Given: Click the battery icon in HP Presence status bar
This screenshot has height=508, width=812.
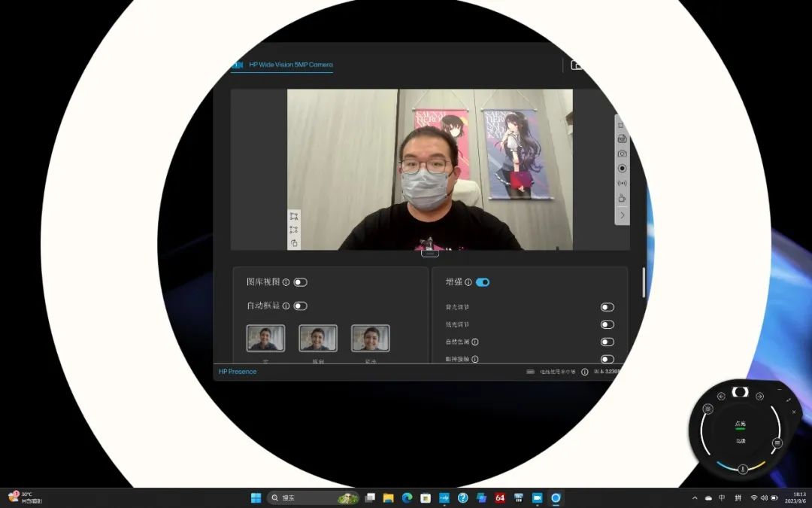Looking at the screenshot, I should [530, 372].
